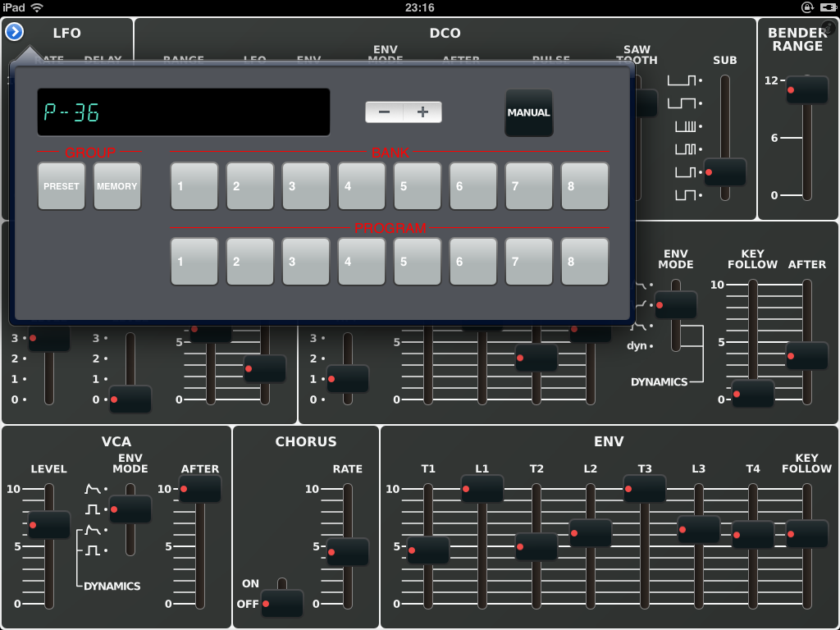Select the topmost SUB waveform icon

682,80
